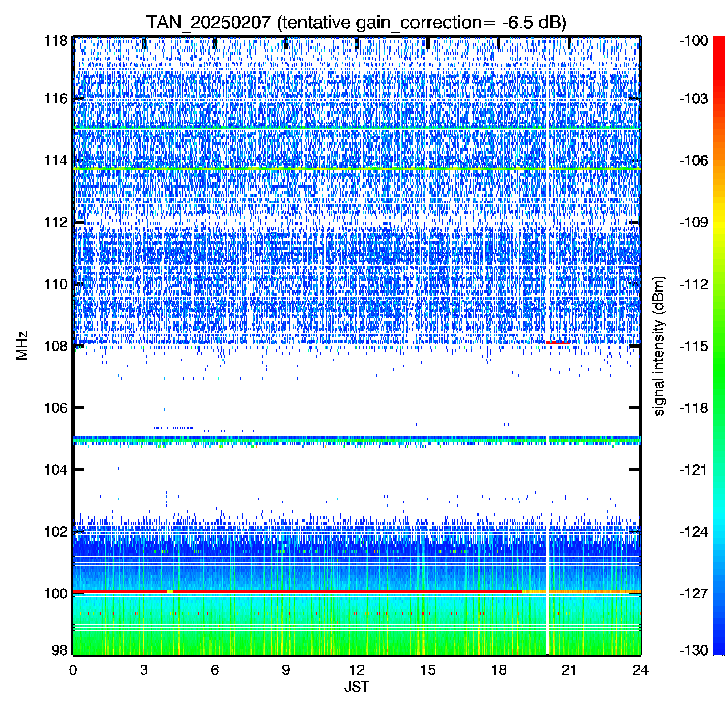Click the x-axis label 24
The width and height of the screenshot is (728, 728).
point(641,670)
